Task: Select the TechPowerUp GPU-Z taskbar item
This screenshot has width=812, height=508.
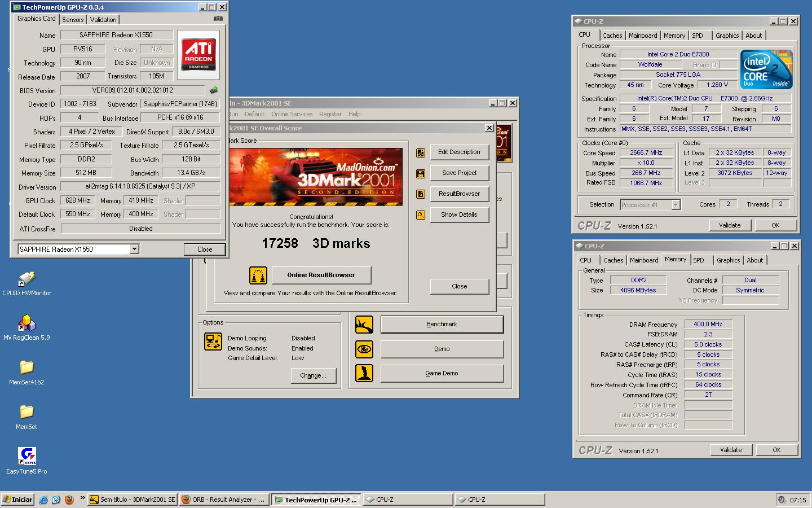Action: tap(316, 500)
